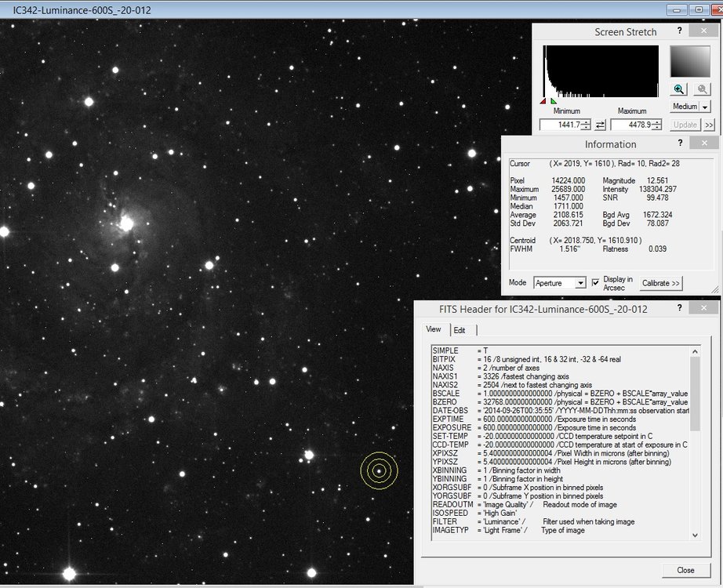This screenshot has height=588, width=723.
Task: Switch to the Edit tab in FITS Header
Action: click(461, 330)
